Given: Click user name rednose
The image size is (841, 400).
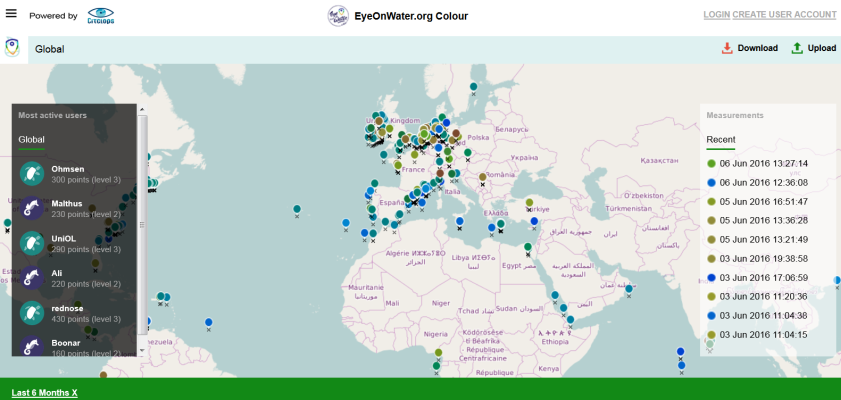Looking at the screenshot, I should pos(67,308).
